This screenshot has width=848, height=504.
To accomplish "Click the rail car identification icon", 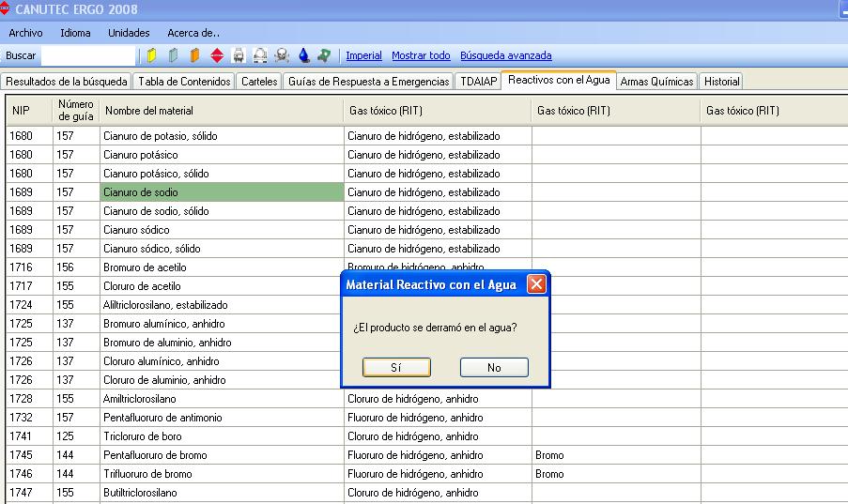I will (239, 55).
